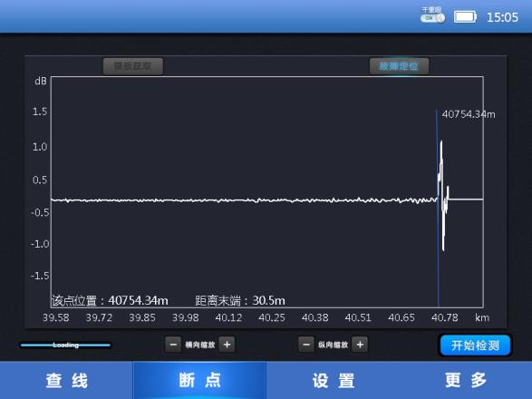
Task: Click the 该点位置 40754.34m readout
Action: [110, 300]
